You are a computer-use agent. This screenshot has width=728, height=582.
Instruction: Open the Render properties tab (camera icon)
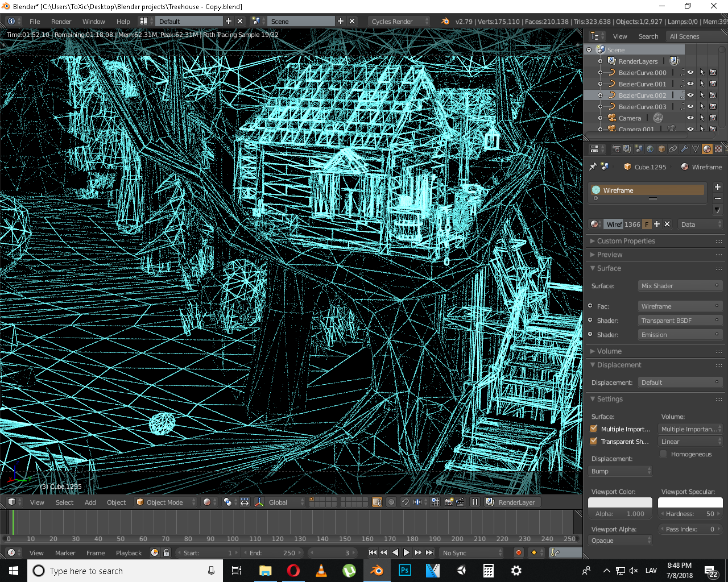(x=616, y=149)
